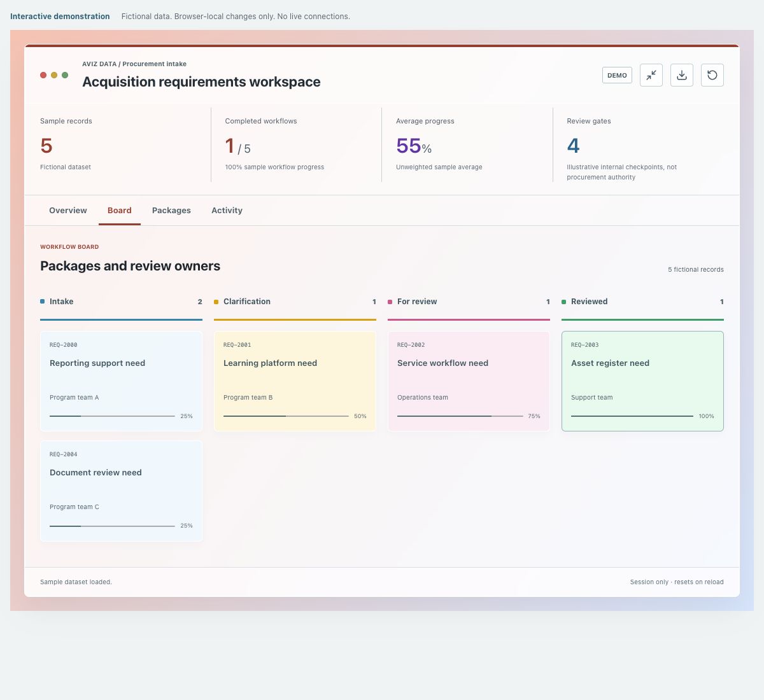Click the Intake column header
Image resolution: width=764 pixels, height=700 pixels.
click(121, 302)
